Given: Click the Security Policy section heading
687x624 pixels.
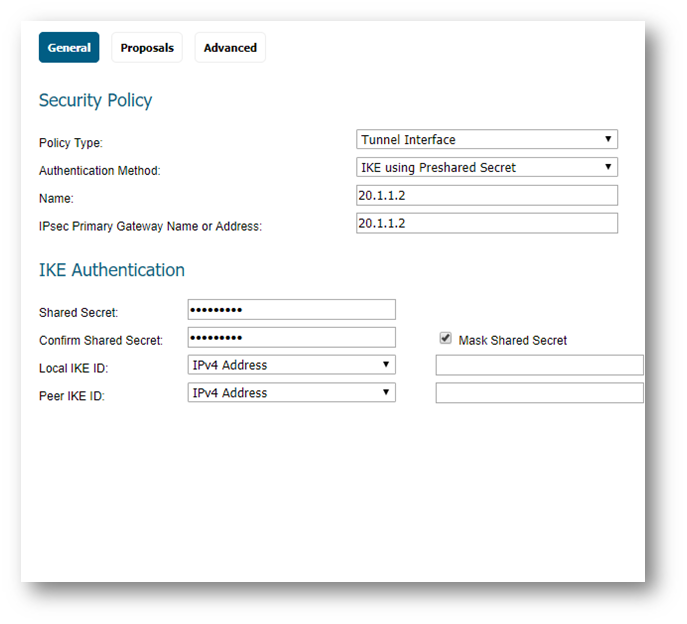Looking at the screenshot, I should pyautogui.click(x=95, y=101).
